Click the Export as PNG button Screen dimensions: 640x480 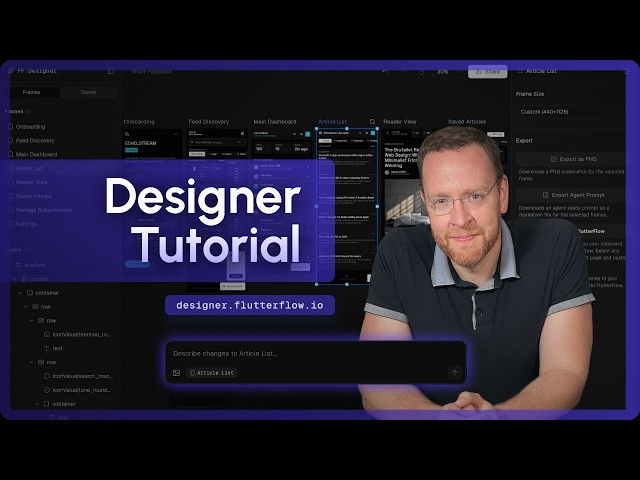point(571,159)
